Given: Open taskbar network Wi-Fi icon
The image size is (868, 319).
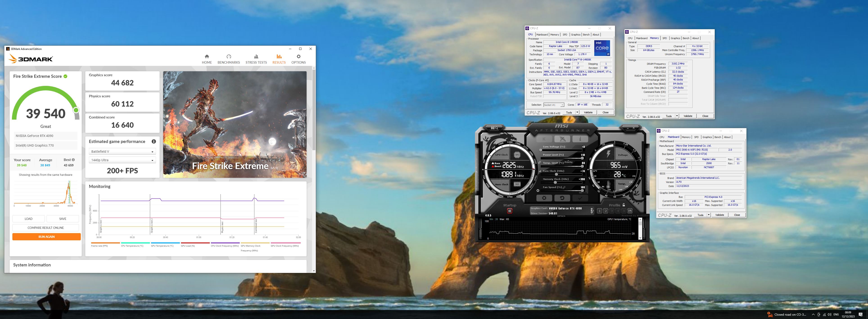Looking at the screenshot, I should 825,315.
